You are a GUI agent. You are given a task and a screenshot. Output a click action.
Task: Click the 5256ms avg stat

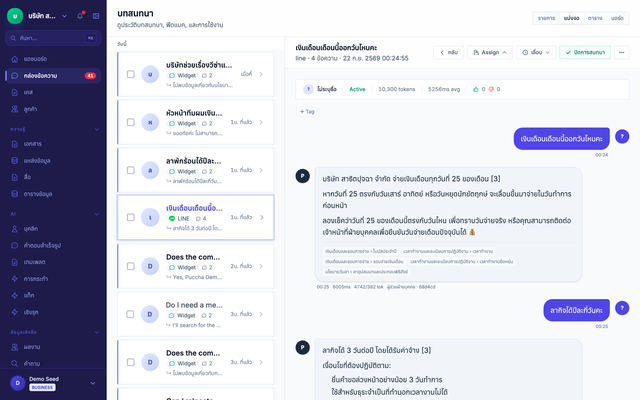click(444, 89)
